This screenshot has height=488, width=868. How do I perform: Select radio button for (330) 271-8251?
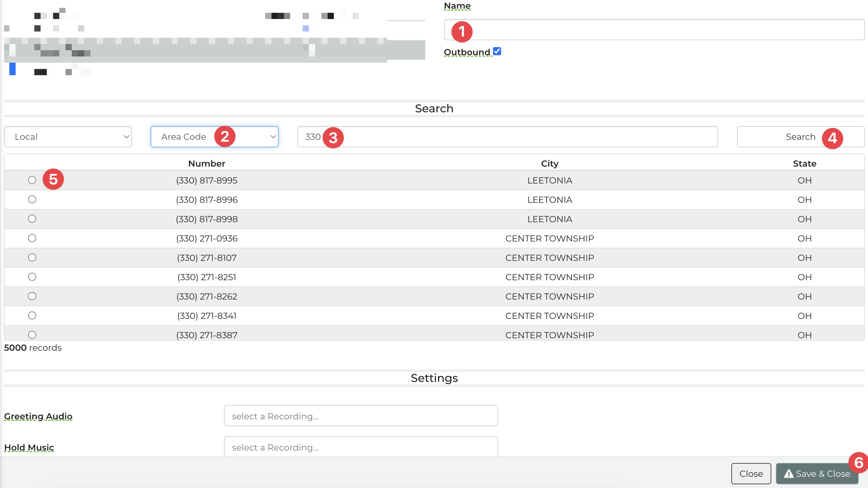point(32,277)
